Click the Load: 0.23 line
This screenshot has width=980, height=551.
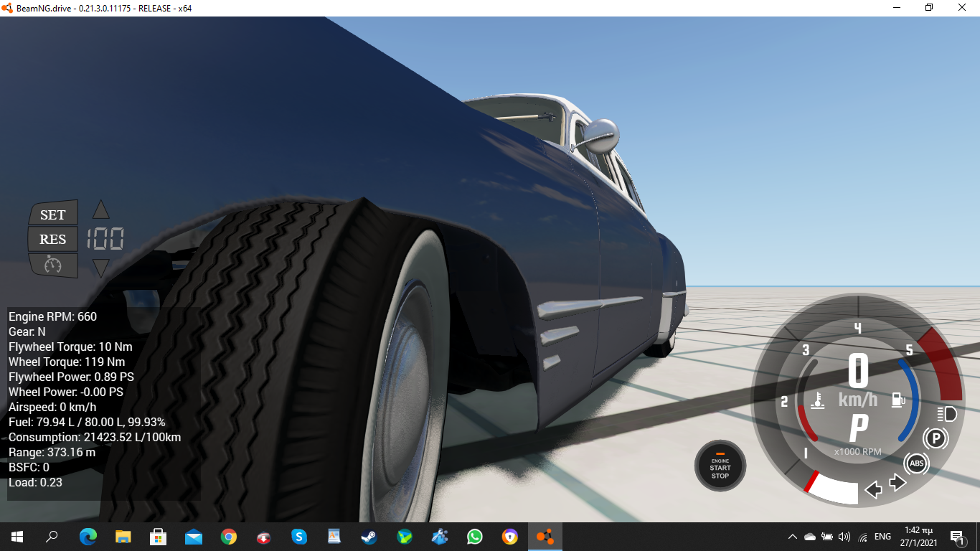[35, 482]
